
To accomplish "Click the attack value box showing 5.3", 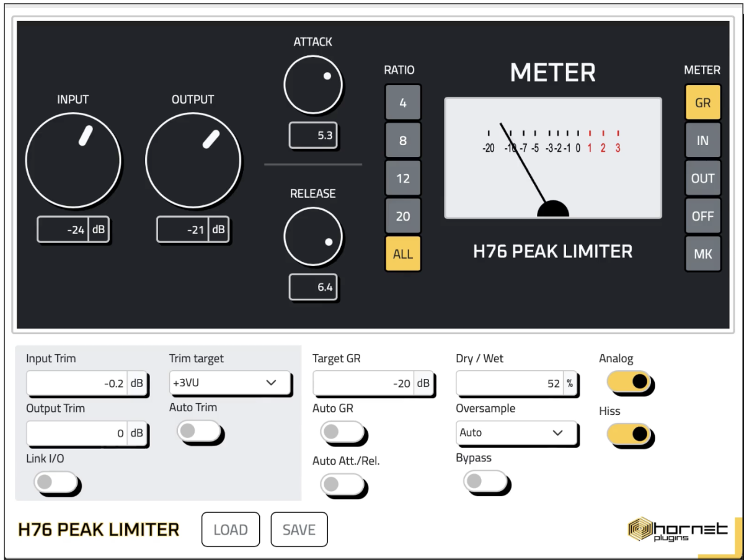I will click(313, 136).
